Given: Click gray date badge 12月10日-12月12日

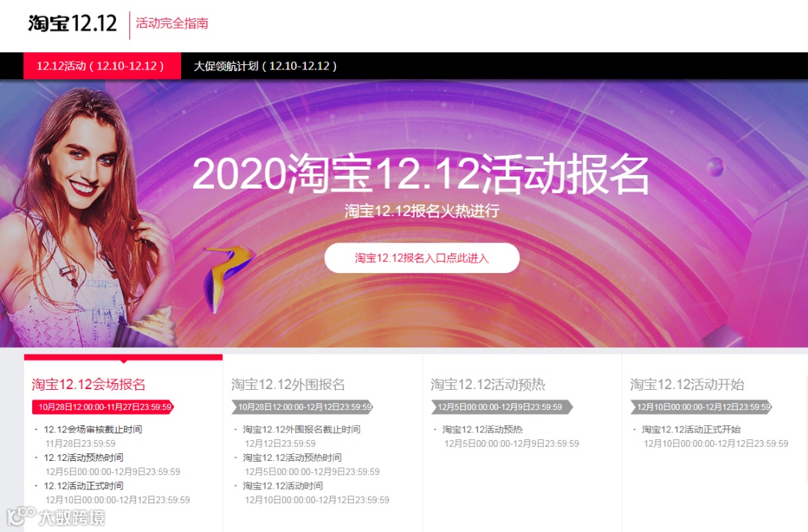Looking at the screenshot, I should pyautogui.click(x=701, y=407).
